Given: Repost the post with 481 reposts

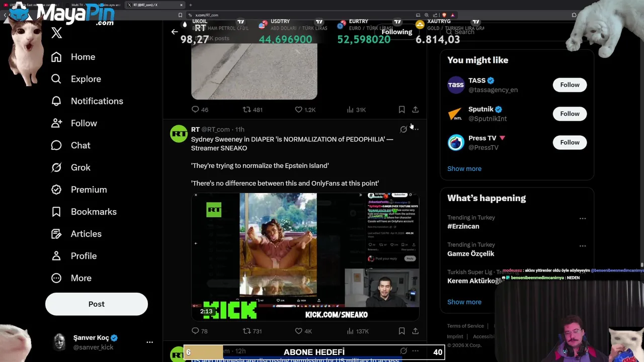Looking at the screenshot, I should [x=253, y=110].
